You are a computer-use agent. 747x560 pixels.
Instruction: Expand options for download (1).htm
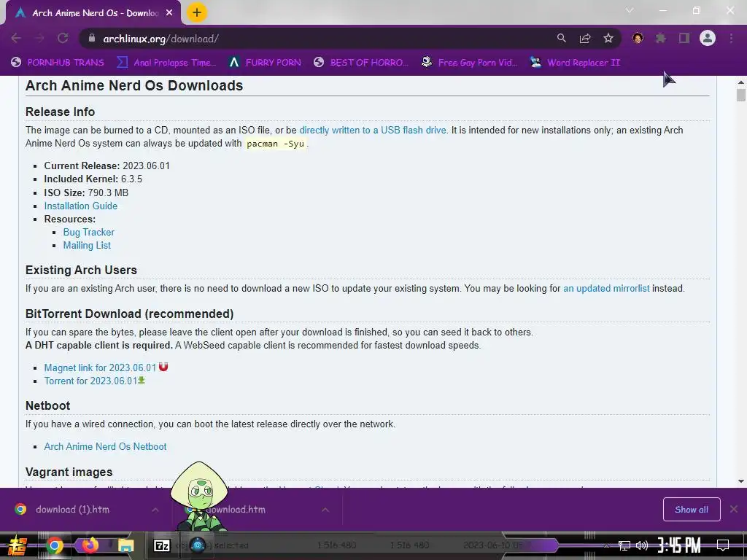point(155,510)
